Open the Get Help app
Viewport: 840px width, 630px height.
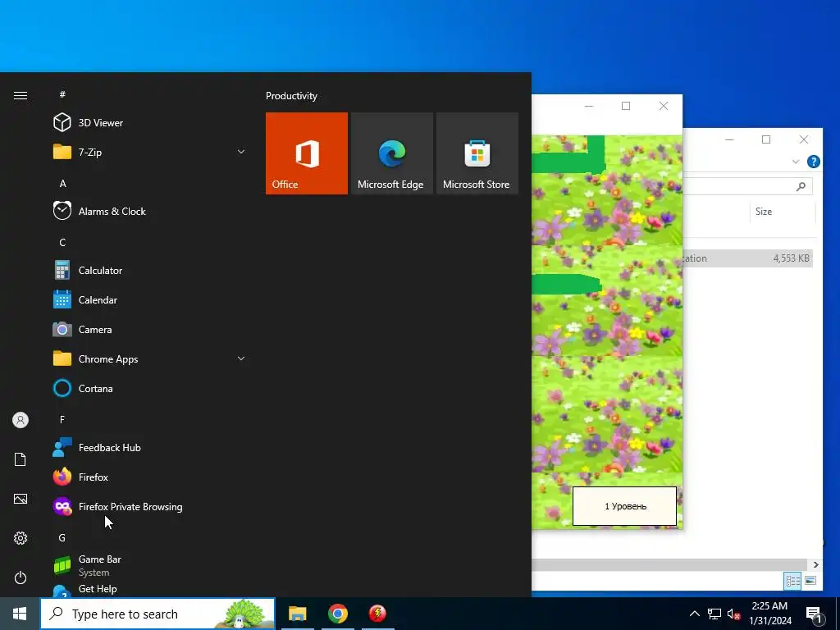(x=150, y=589)
